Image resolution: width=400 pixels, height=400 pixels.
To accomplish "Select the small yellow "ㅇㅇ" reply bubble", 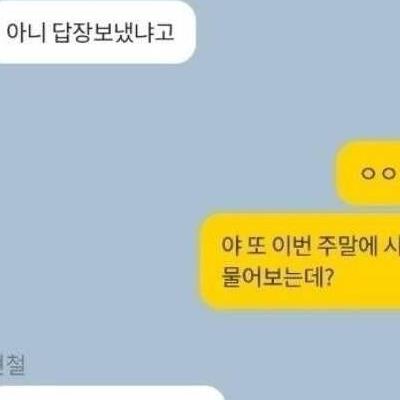I will pos(368,173).
